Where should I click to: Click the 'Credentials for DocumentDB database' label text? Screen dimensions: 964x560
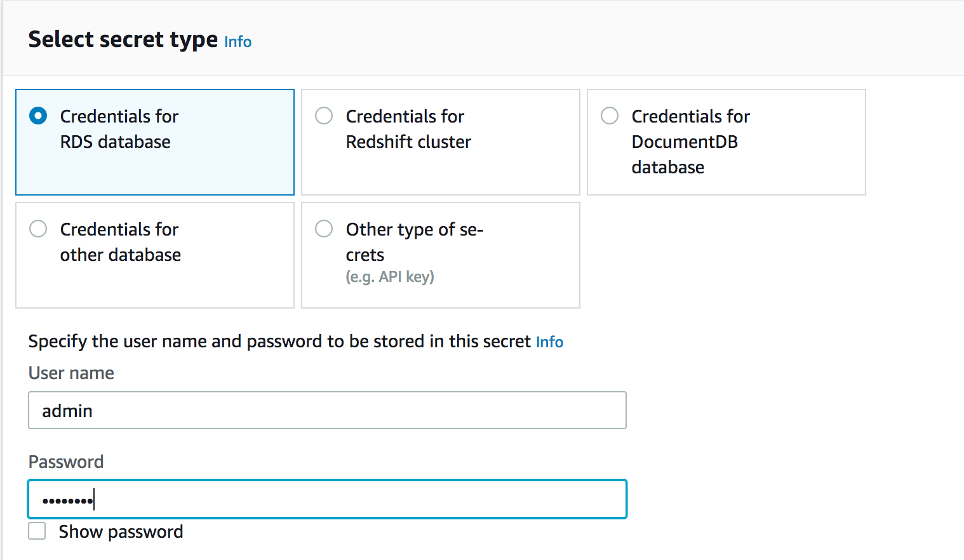[x=691, y=142]
